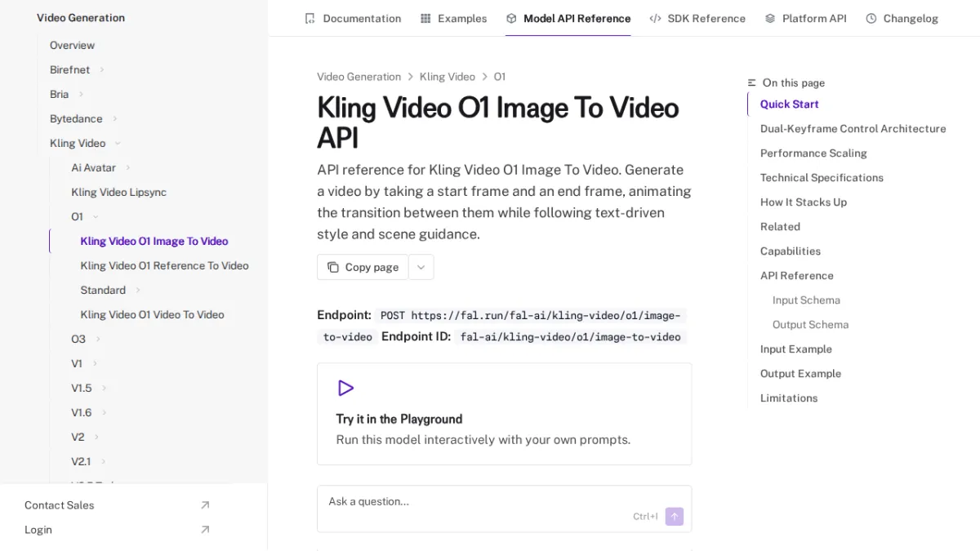Click O1 in the breadcrumb
This screenshot has height=551, width=980.
click(499, 77)
